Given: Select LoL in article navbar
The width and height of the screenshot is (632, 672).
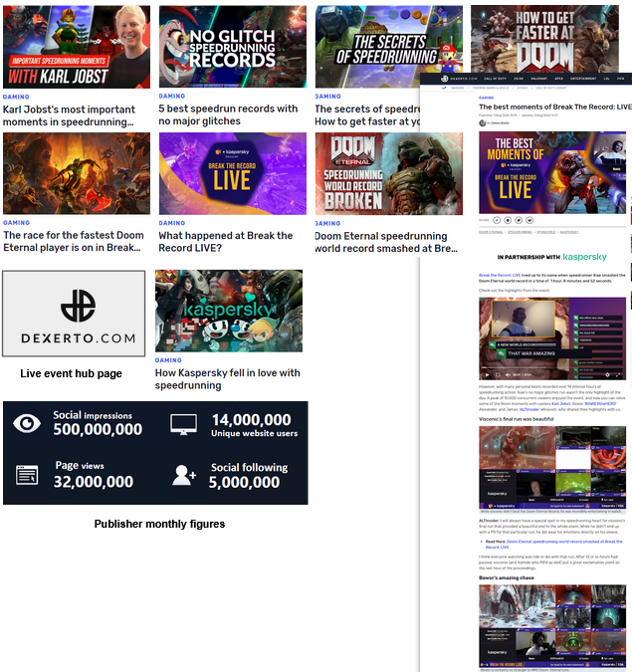Looking at the screenshot, I should 607,79.
